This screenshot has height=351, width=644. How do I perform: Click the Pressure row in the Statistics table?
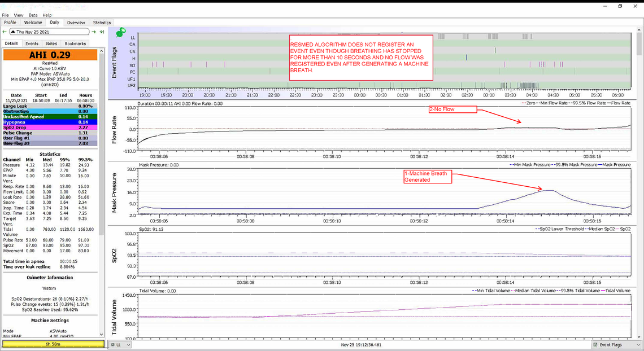[x=49, y=165]
